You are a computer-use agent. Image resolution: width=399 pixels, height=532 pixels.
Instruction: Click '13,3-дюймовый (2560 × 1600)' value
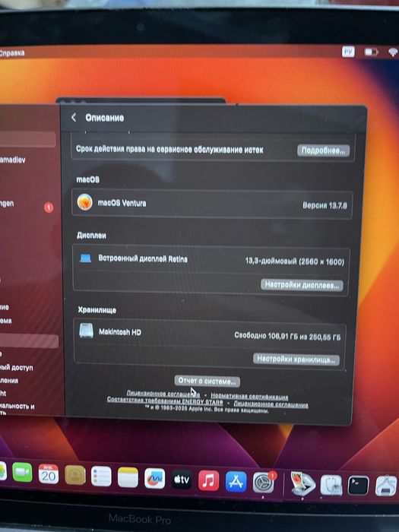[x=295, y=261]
